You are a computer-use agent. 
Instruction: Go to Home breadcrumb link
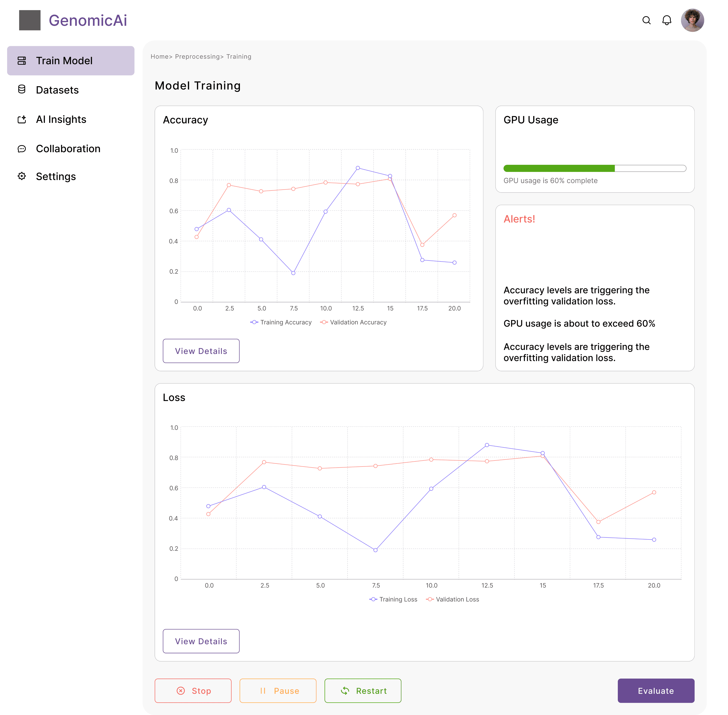(159, 57)
